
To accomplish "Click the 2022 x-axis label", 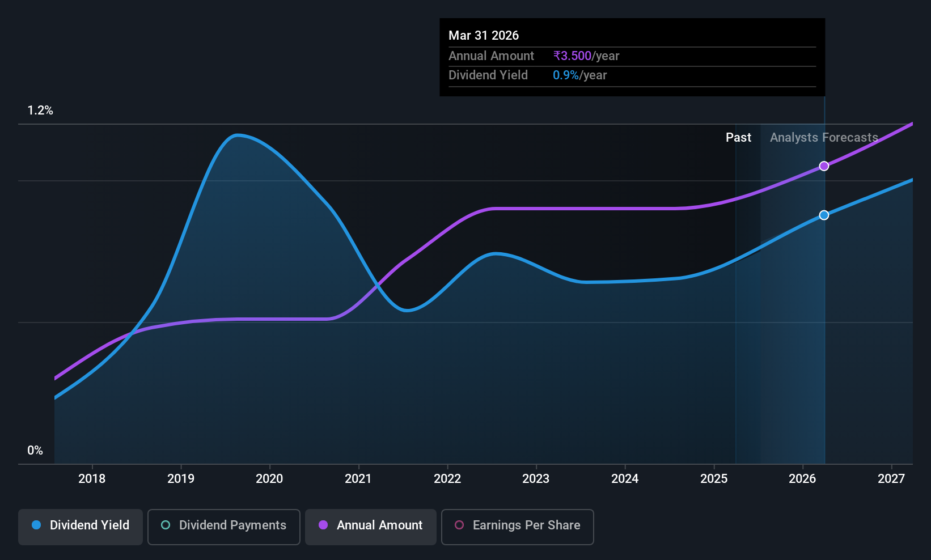I will click(x=447, y=479).
